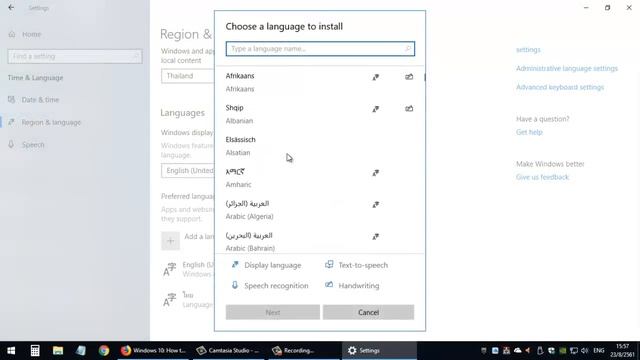Select Elsässisch Alsatian language entry
Screen dimensions: 640x360
(x=319, y=146)
